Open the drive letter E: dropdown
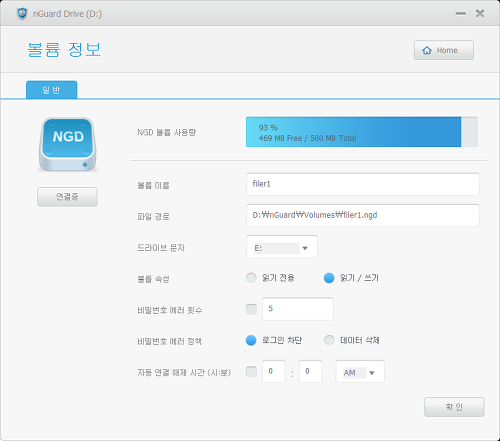Screen dimensions: 500x441 tap(282, 247)
